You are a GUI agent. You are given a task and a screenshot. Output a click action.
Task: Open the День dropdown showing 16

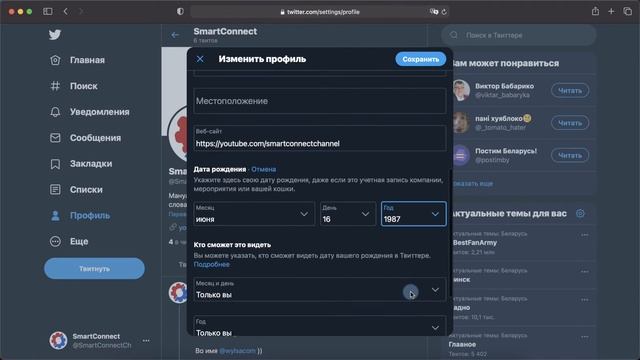[348, 214]
